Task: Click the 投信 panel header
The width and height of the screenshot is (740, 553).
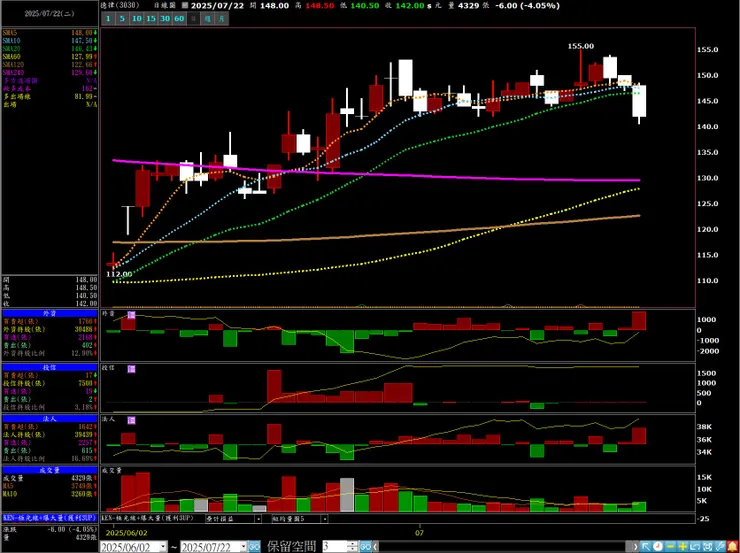Action: pyautogui.click(x=50, y=367)
